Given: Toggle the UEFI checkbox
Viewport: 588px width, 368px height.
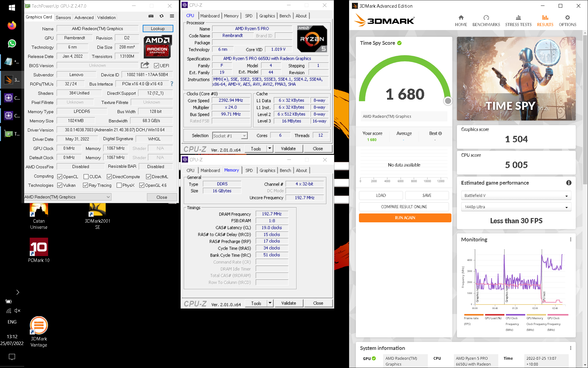Looking at the screenshot, I should coord(156,66).
